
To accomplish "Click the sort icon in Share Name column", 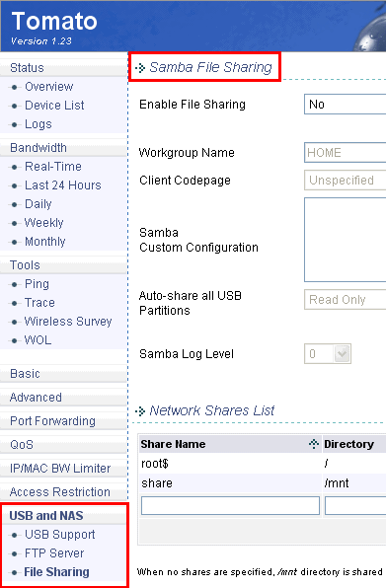I will (x=314, y=444).
